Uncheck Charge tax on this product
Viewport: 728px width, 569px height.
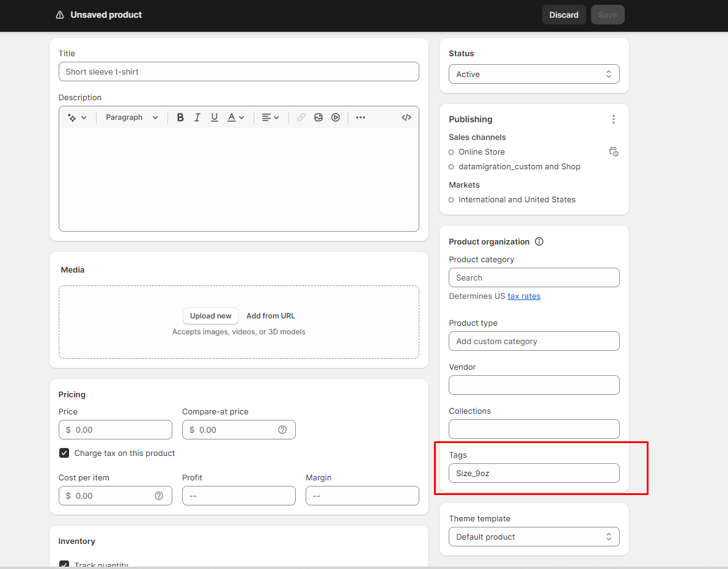point(64,453)
